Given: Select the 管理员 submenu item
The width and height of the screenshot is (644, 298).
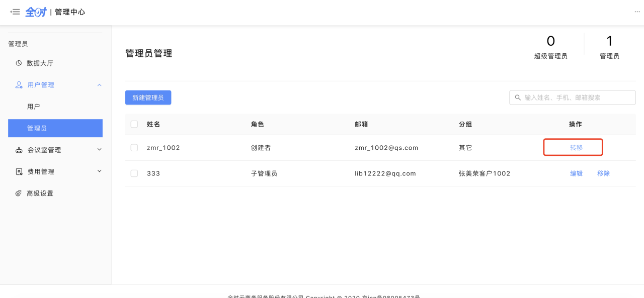Looking at the screenshot, I should [x=55, y=128].
